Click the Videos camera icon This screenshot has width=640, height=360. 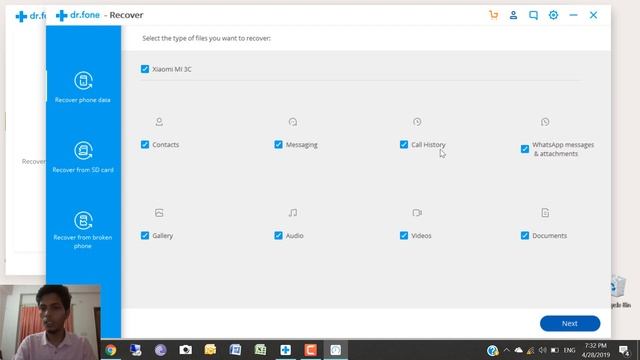417,213
